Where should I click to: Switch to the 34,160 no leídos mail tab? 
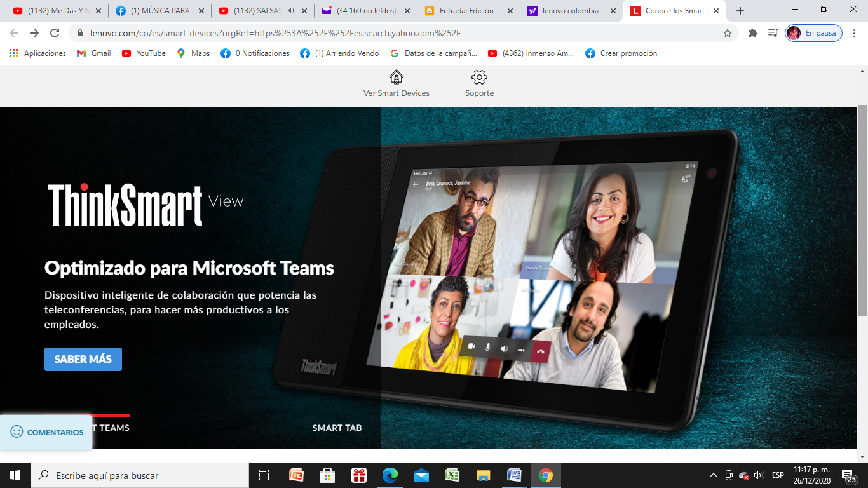tap(365, 11)
